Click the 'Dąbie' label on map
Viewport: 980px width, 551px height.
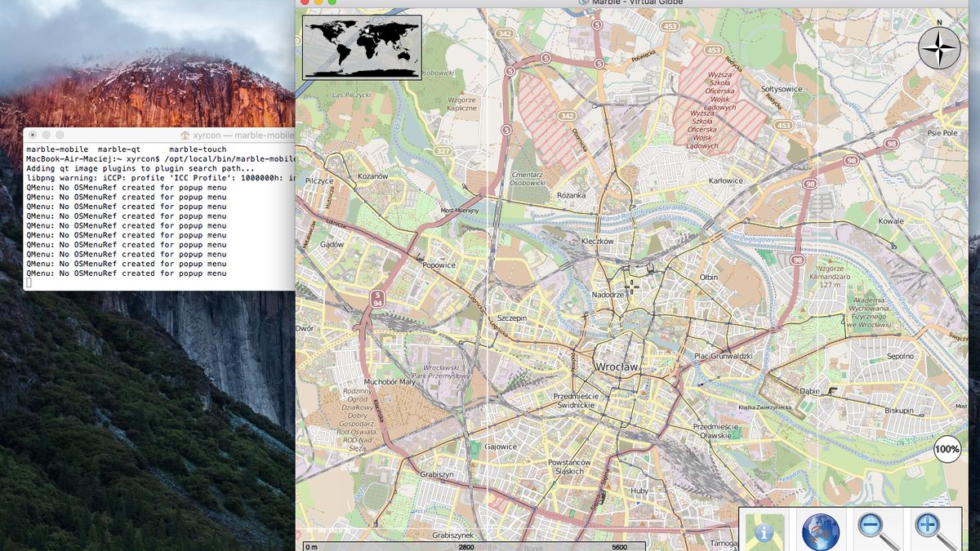tap(808, 391)
